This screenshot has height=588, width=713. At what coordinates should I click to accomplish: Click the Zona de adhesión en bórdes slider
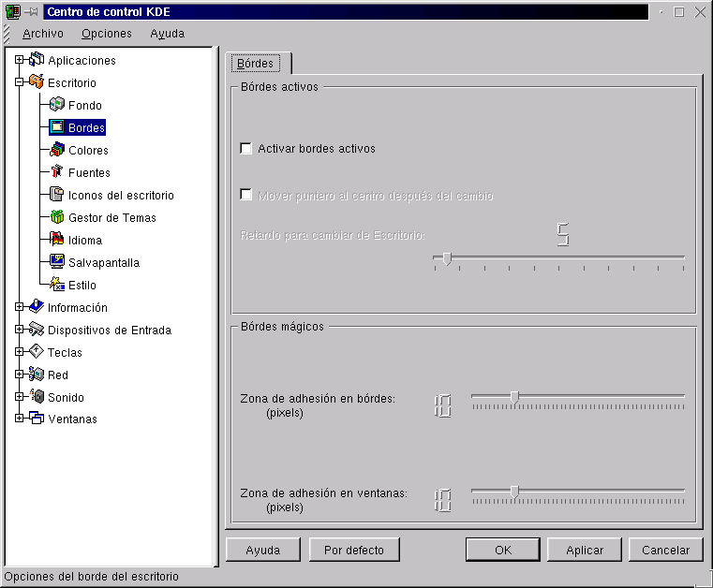point(514,397)
